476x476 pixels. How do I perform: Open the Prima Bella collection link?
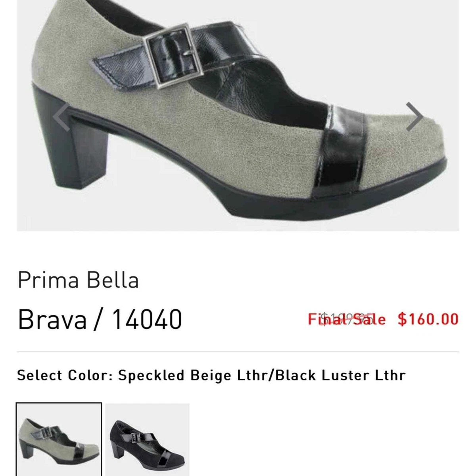coord(78,280)
